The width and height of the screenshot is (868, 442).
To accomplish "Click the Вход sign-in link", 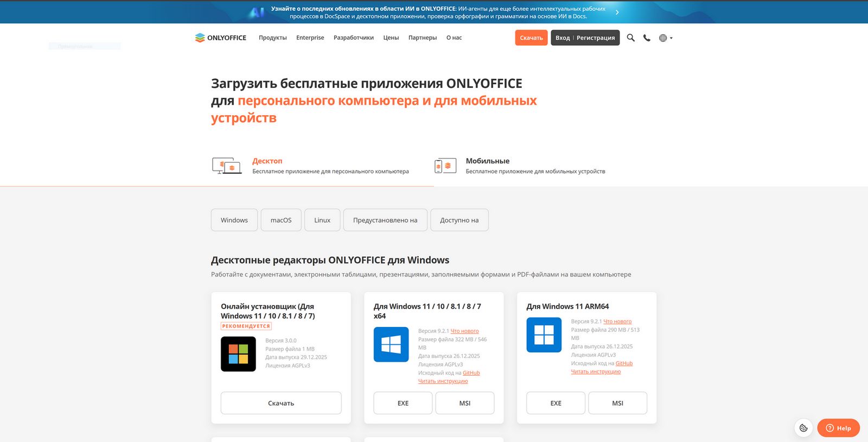I will (563, 37).
